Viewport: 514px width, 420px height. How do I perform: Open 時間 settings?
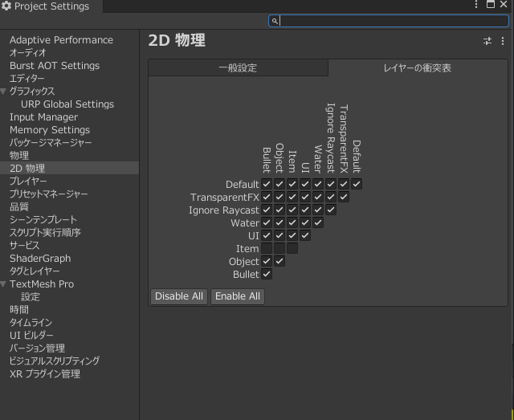[19, 310]
